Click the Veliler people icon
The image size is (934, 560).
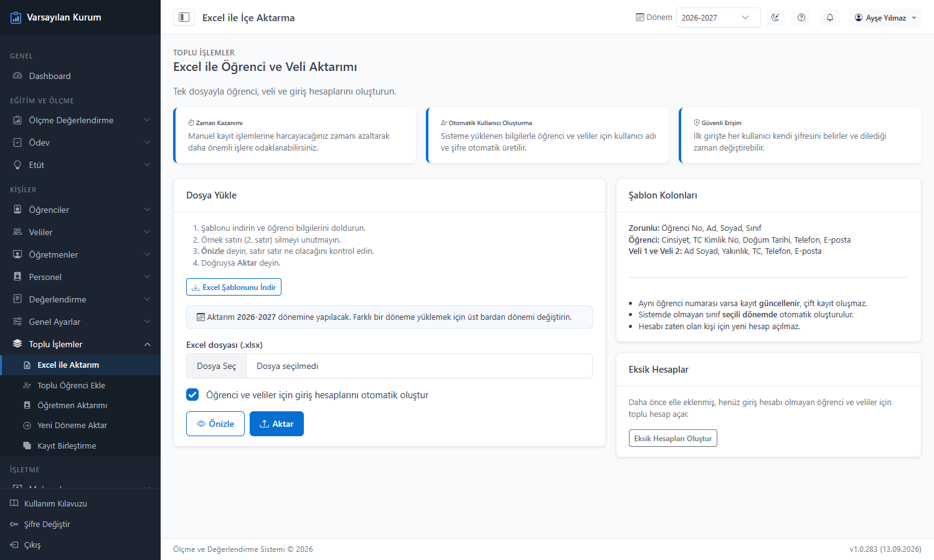pos(17,232)
